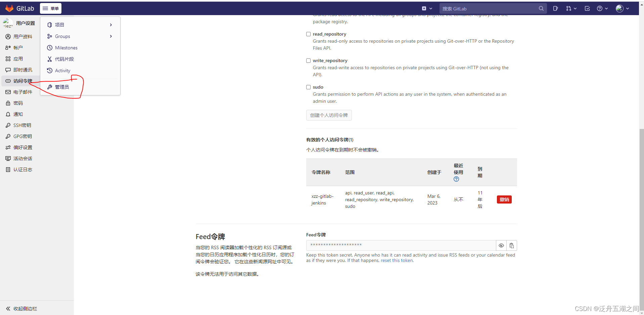Open merge requests dropdown in navbar
The width and height of the screenshot is (644, 315).
click(x=571, y=8)
